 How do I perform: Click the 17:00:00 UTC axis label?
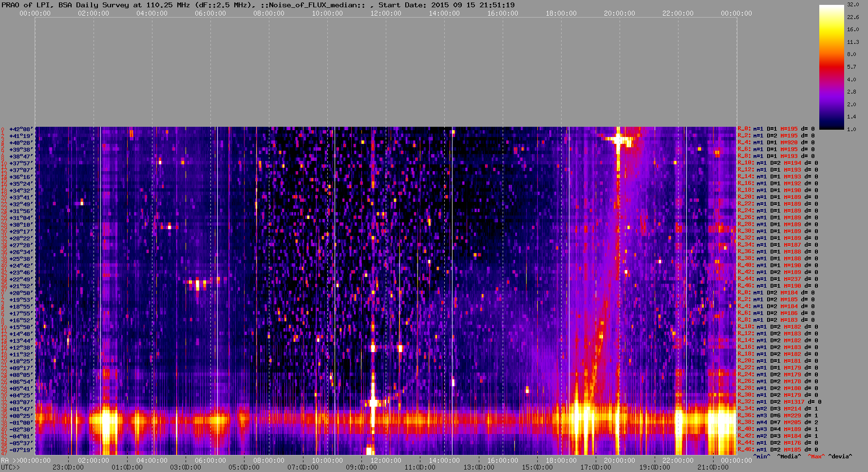coord(596,467)
